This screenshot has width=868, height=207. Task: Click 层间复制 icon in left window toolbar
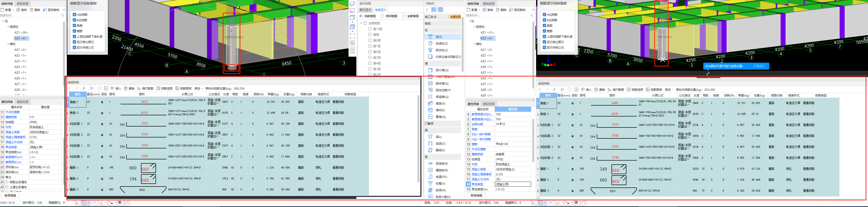45,10
